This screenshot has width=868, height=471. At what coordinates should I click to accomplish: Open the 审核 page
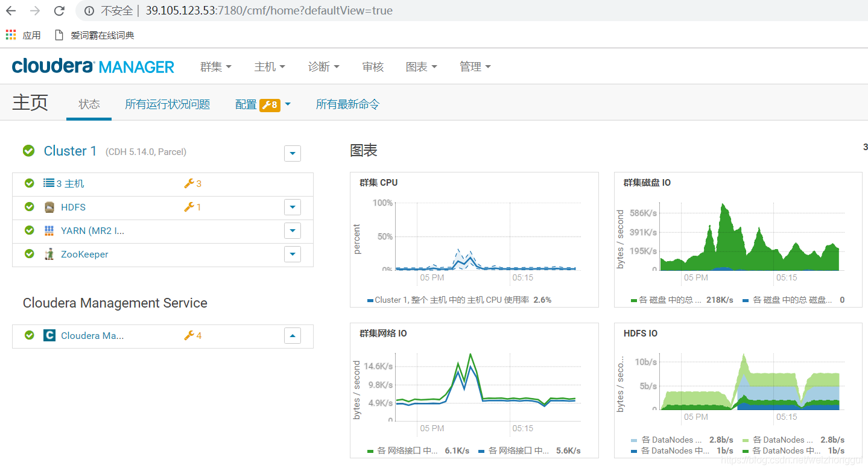[x=373, y=67]
